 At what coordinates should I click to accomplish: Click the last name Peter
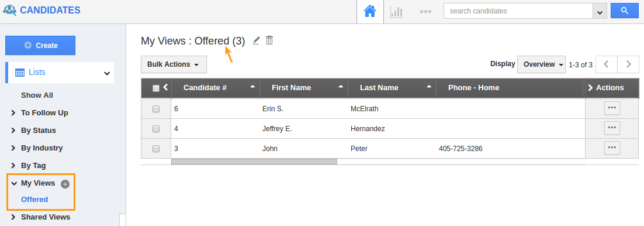click(x=359, y=149)
